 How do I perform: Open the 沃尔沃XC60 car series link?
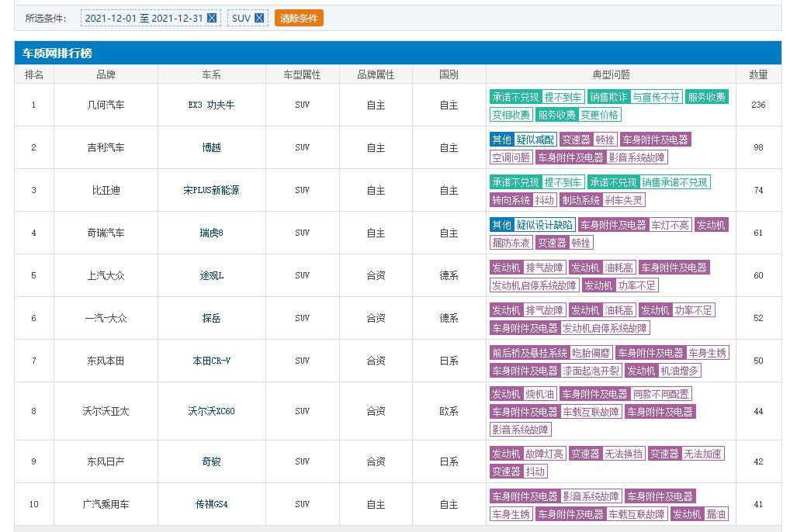coord(211,411)
